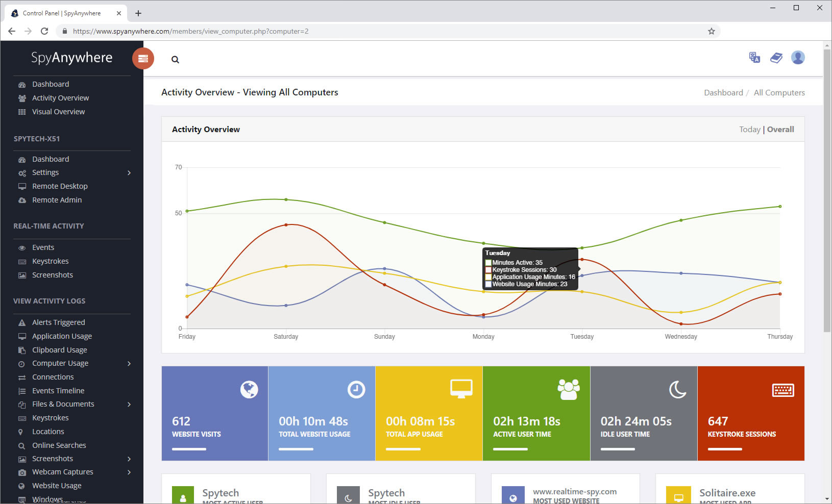This screenshot has height=504, width=832.
Task: Switch chart to Overall view
Action: click(780, 130)
